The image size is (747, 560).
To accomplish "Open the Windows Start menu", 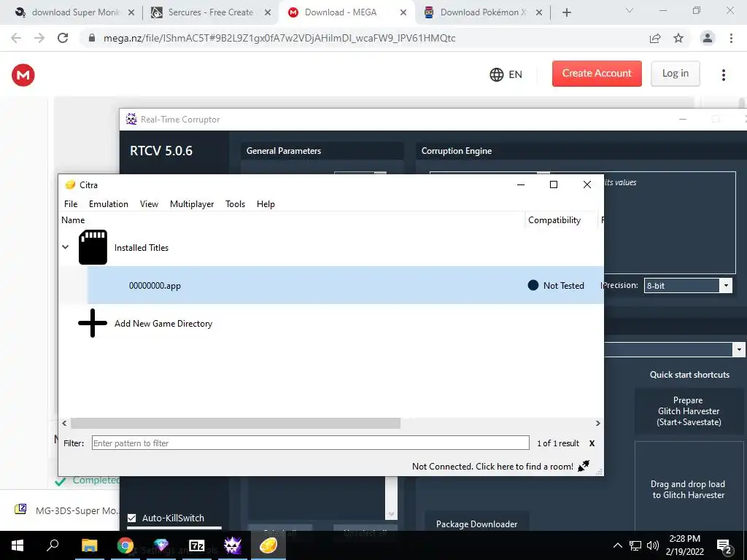I will (x=18, y=545).
